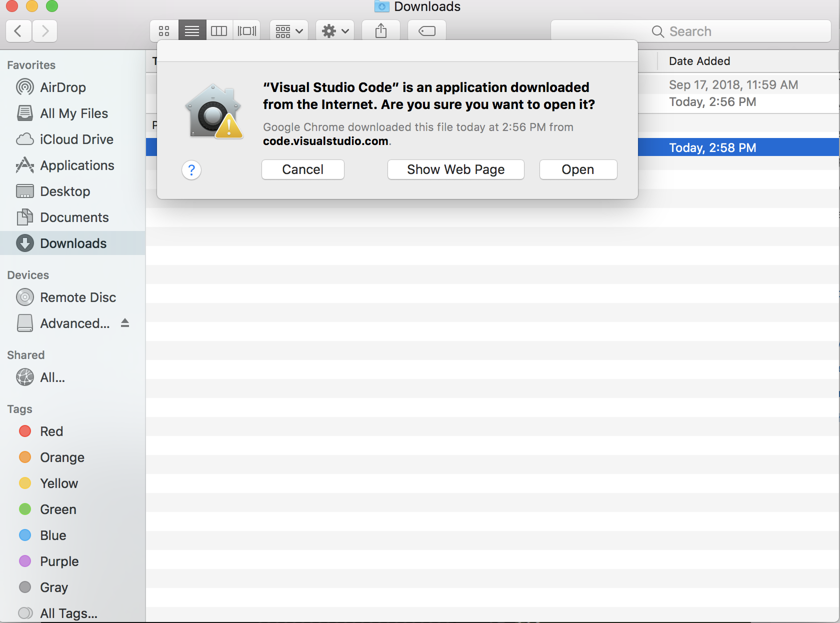Switch to Cover Flow view
840x623 pixels.
coord(247,31)
